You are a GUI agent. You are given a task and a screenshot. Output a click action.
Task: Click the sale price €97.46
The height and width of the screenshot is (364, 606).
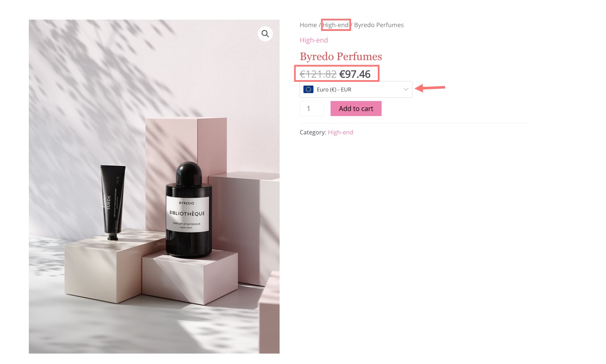coord(355,74)
